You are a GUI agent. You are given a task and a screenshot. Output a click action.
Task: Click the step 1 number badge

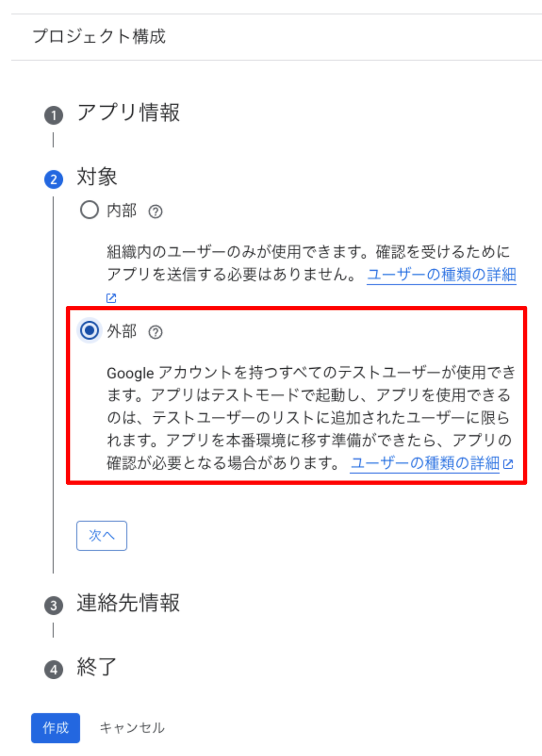click(x=53, y=115)
